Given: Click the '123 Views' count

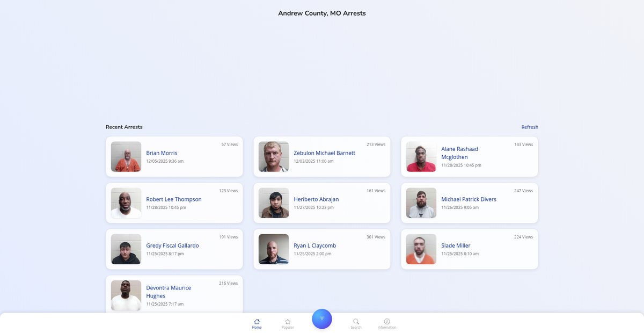Looking at the screenshot, I should pyautogui.click(x=228, y=191).
